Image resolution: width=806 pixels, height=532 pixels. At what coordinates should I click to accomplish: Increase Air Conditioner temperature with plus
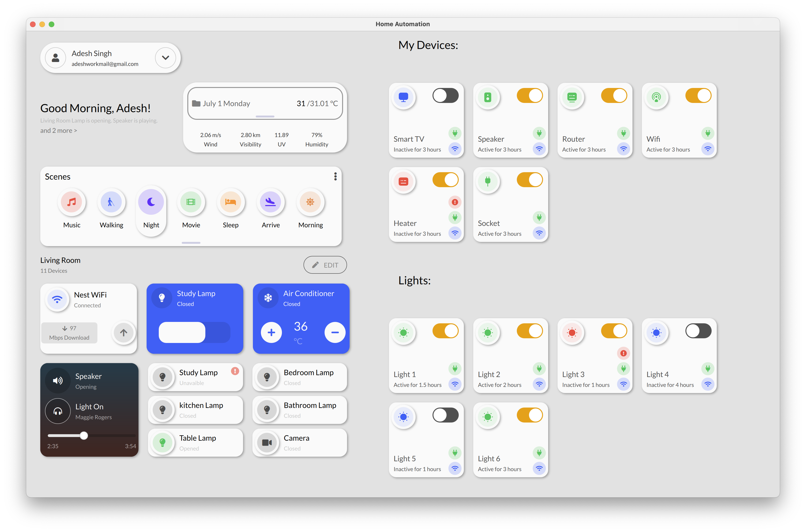pyautogui.click(x=271, y=332)
